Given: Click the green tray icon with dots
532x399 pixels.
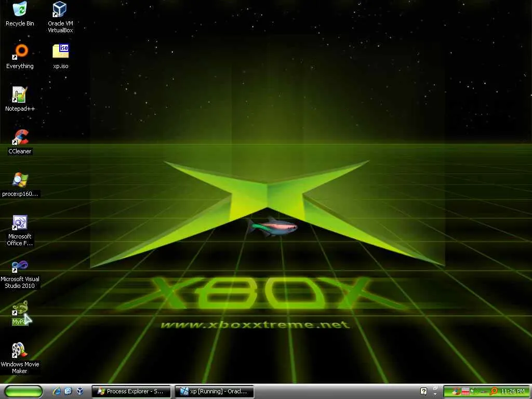Looking at the screenshot, I should coord(474,391).
